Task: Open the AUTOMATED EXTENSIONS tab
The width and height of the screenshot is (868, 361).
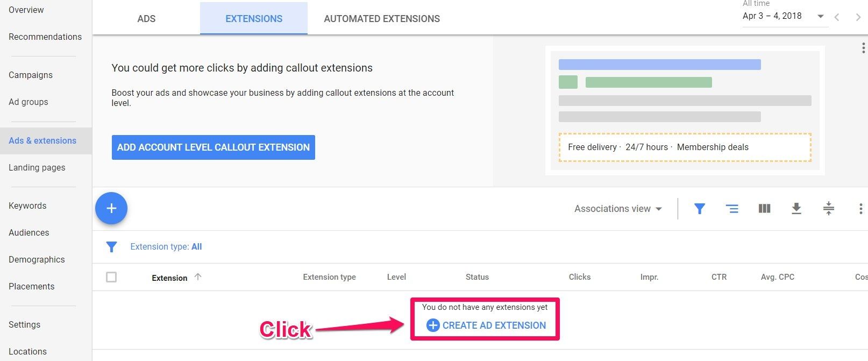Action: (x=382, y=19)
